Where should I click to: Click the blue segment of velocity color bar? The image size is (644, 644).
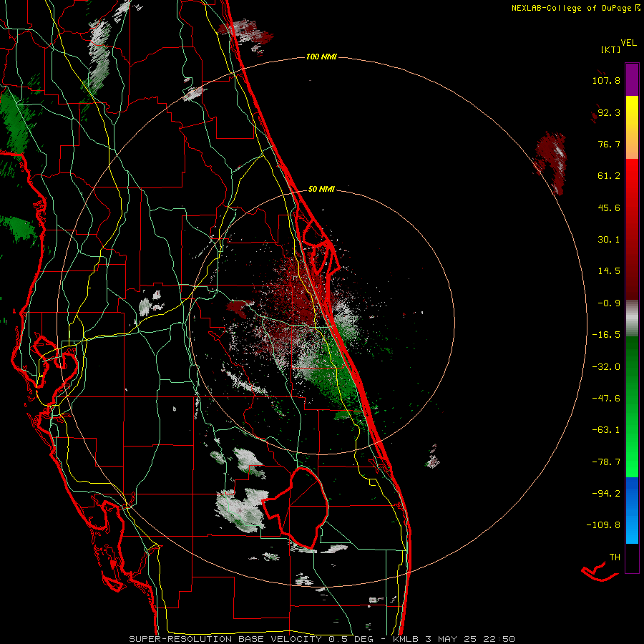click(x=632, y=510)
